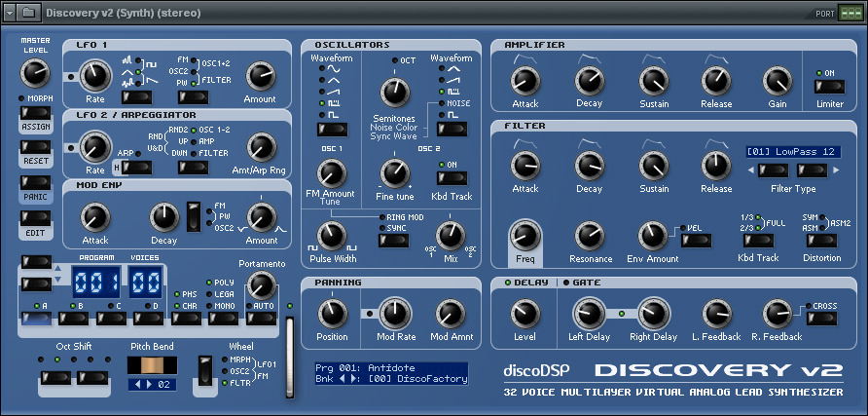Viewport: 868px width, 416px height.
Task: Click the amplifier Gain knob
Action: 776,81
